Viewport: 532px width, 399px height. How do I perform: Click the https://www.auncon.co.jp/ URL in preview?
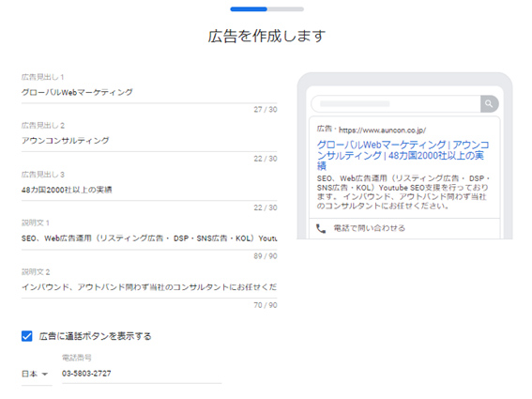[x=382, y=130]
